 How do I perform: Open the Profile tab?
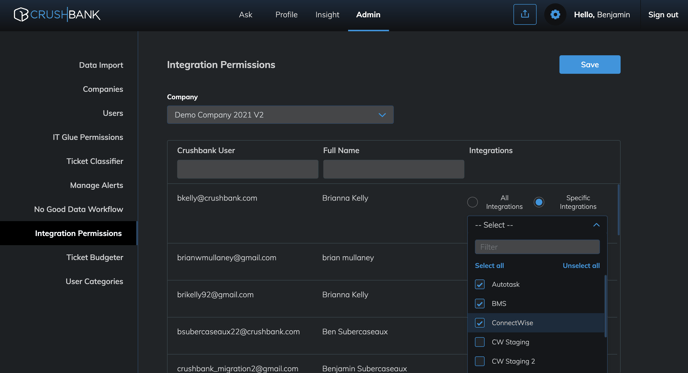tap(286, 14)
